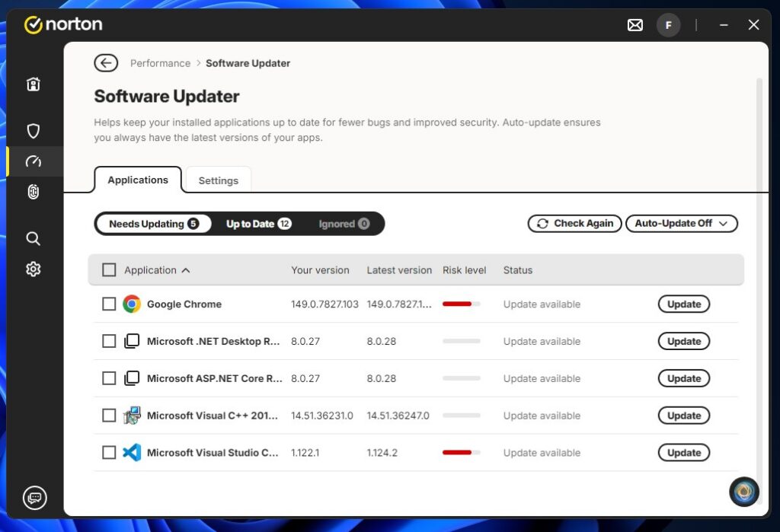Open the account avatar labeled F
780x532 pixels.
669,25
